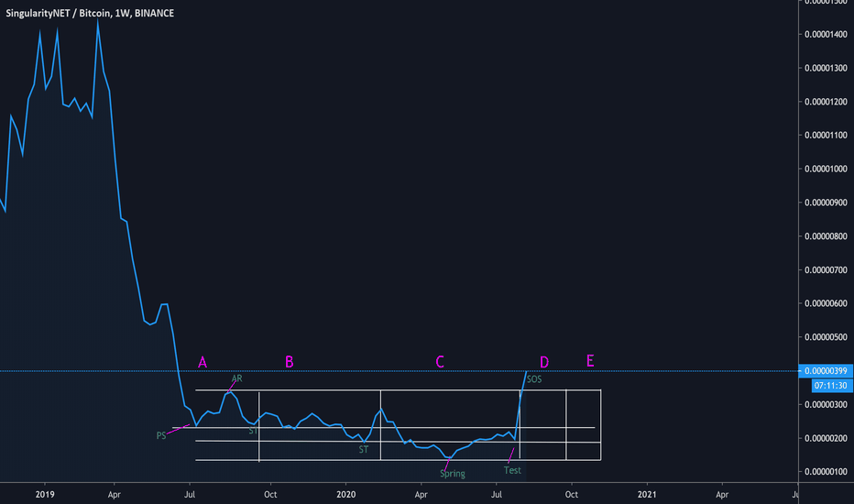Click the 0.00000800 price axis label
The image size is (854, 504).
pyautogui.click(x=826, y=236)
